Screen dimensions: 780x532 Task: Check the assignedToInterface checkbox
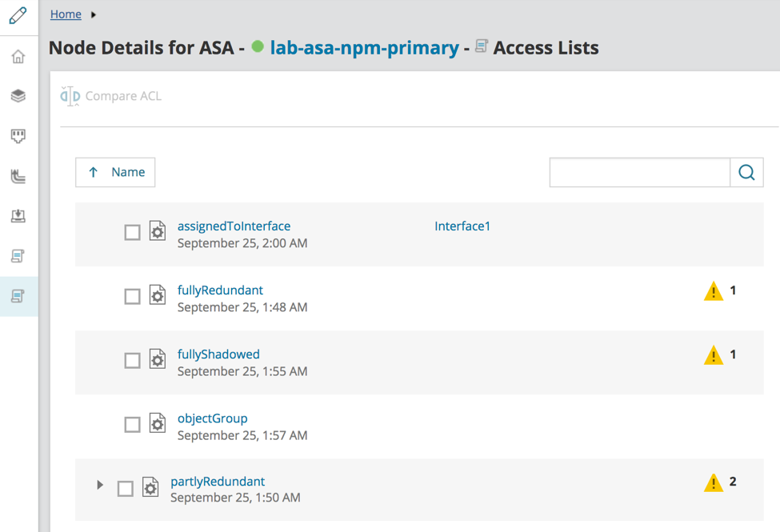point(133,233)
